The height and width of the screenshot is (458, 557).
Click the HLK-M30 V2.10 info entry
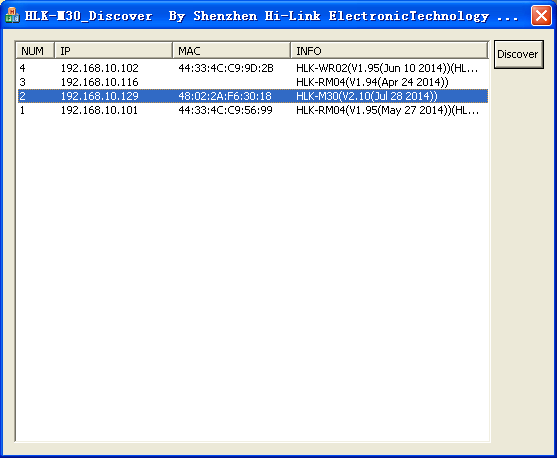367,96
